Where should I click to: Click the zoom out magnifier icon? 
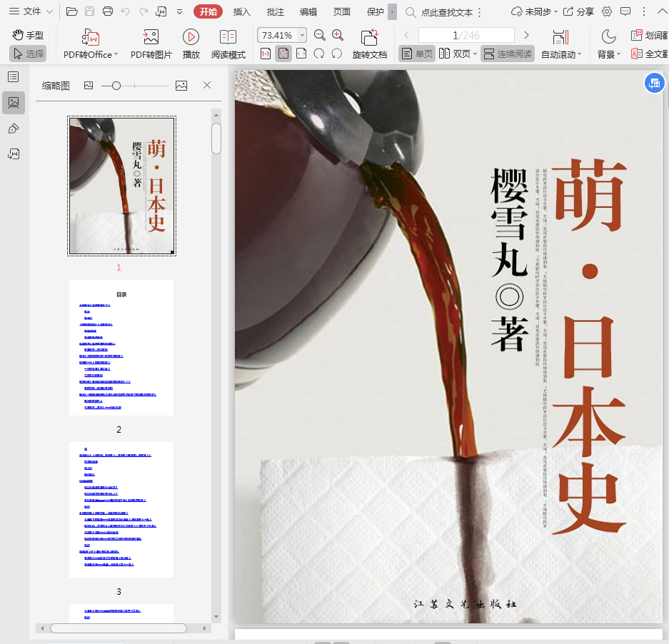[320, 35]
